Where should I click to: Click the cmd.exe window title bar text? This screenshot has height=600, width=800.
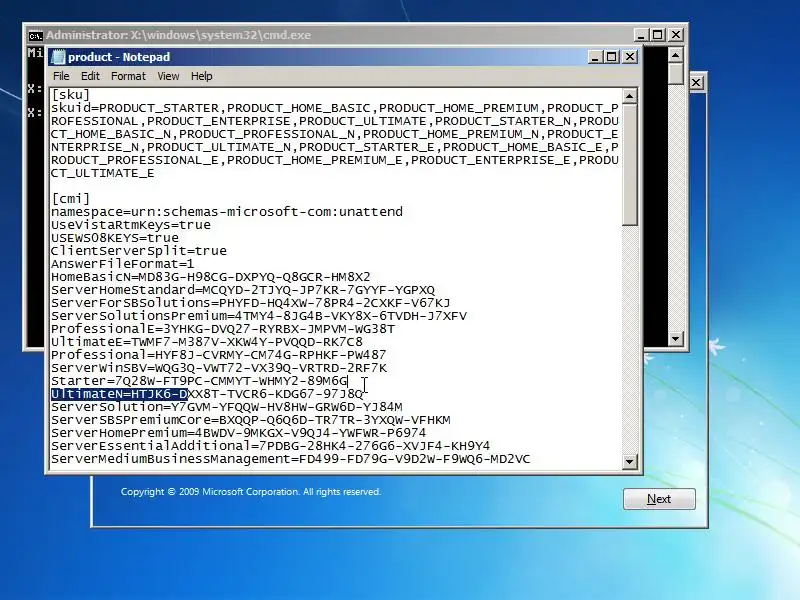(x=178, y=35)
